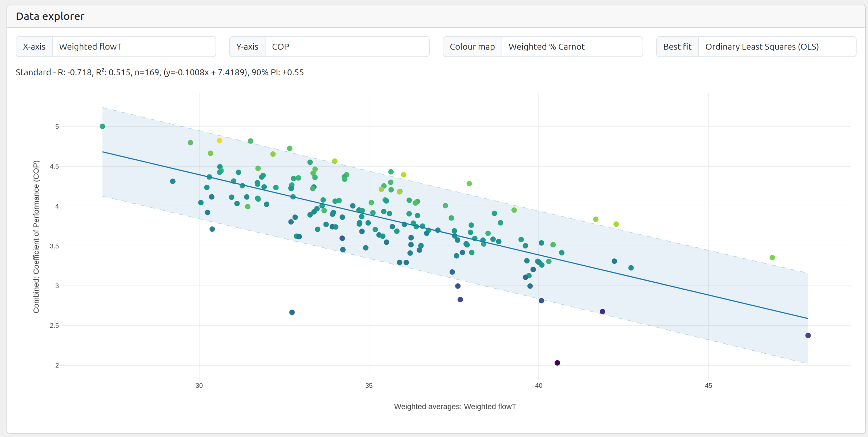The width and height of the screenshot is (868, 437).
Task: Click the vertical COP axis title
Action: [x=36, y=237]
